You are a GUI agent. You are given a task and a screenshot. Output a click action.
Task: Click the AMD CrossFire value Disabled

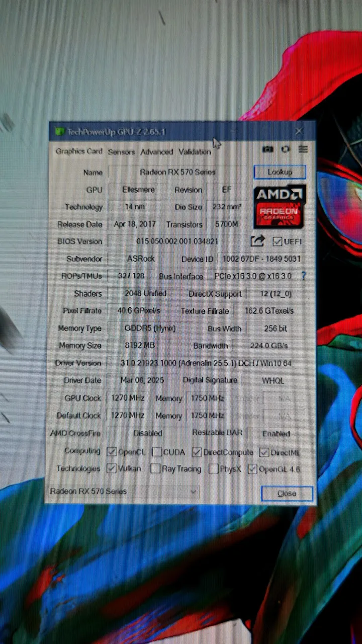(147, 433)
